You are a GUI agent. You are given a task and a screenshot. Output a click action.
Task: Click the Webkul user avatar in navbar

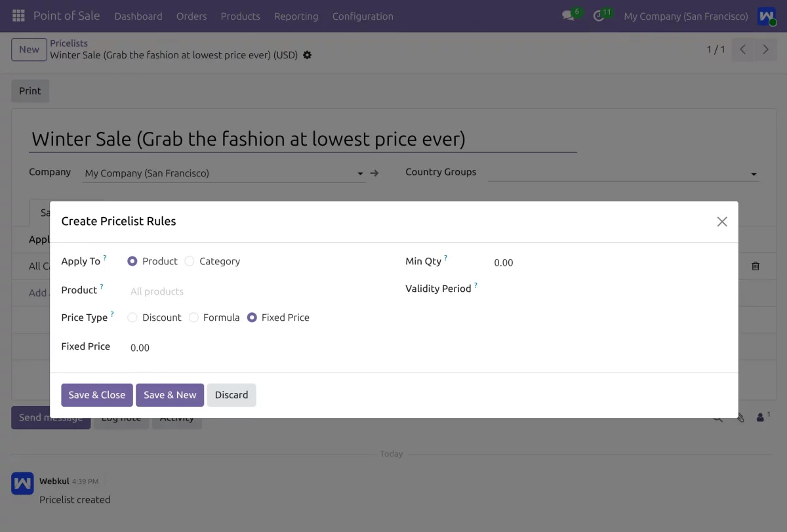[x=766, y=16]
